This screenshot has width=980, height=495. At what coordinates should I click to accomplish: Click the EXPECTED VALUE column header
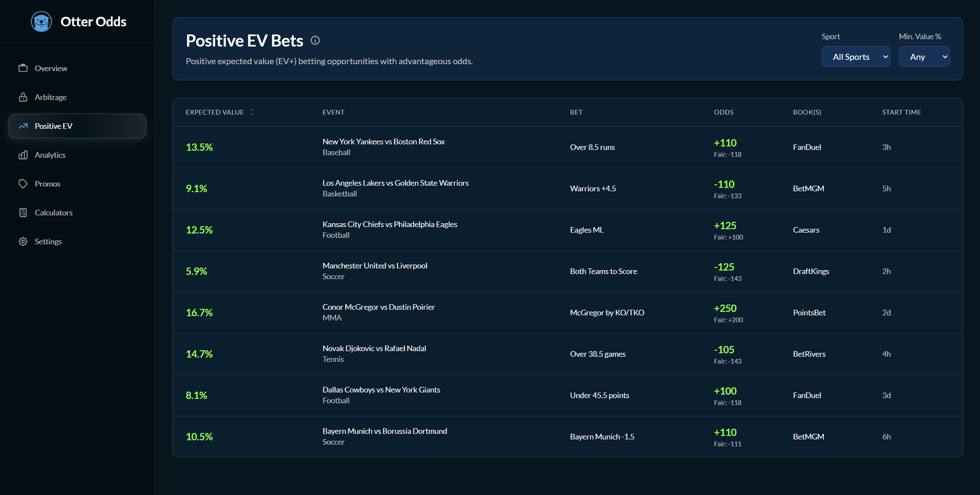pyautogui.click(x=215, y=112)
